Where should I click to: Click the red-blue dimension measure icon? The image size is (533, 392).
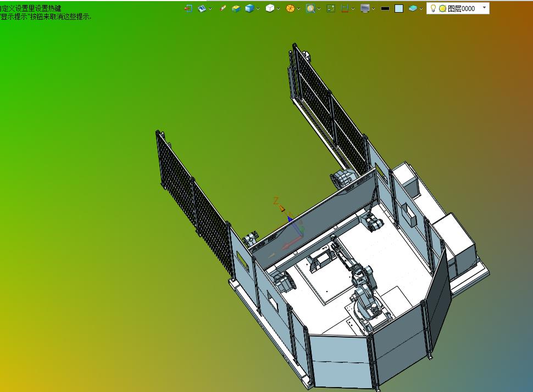pyautogui.click(x=345, y=8)
